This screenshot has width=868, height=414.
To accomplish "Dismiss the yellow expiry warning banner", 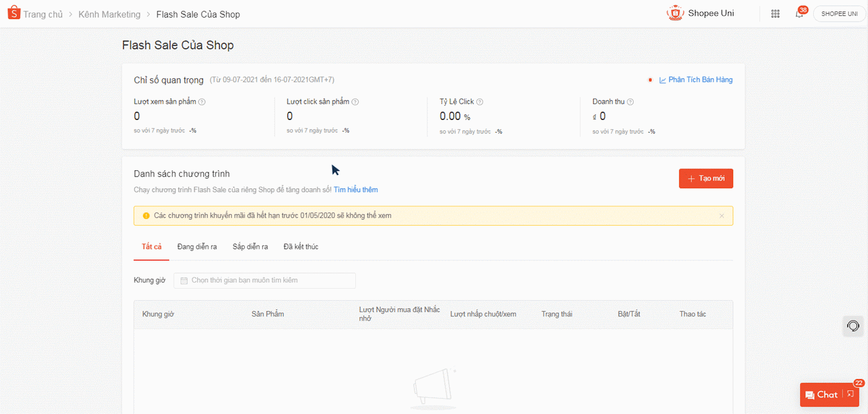I will click(x=722, y=216).
